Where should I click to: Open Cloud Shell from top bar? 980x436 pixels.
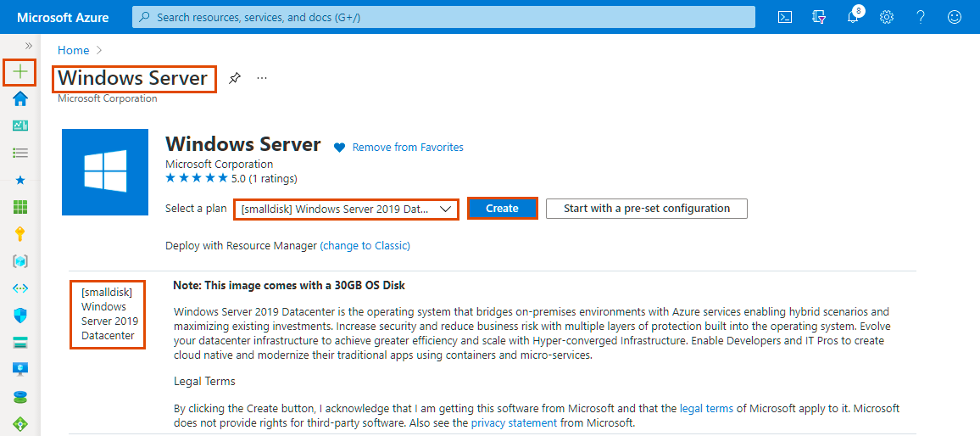785,18
